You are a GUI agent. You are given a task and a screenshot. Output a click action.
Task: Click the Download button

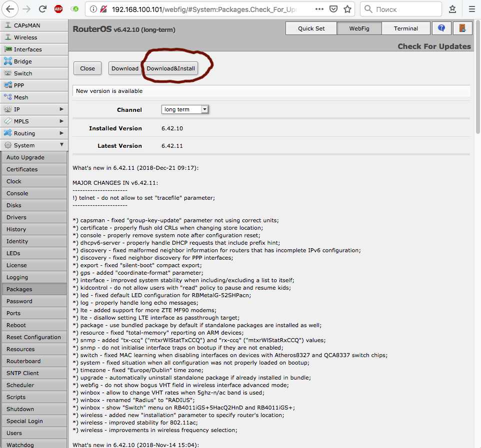[x=125, y=68]
